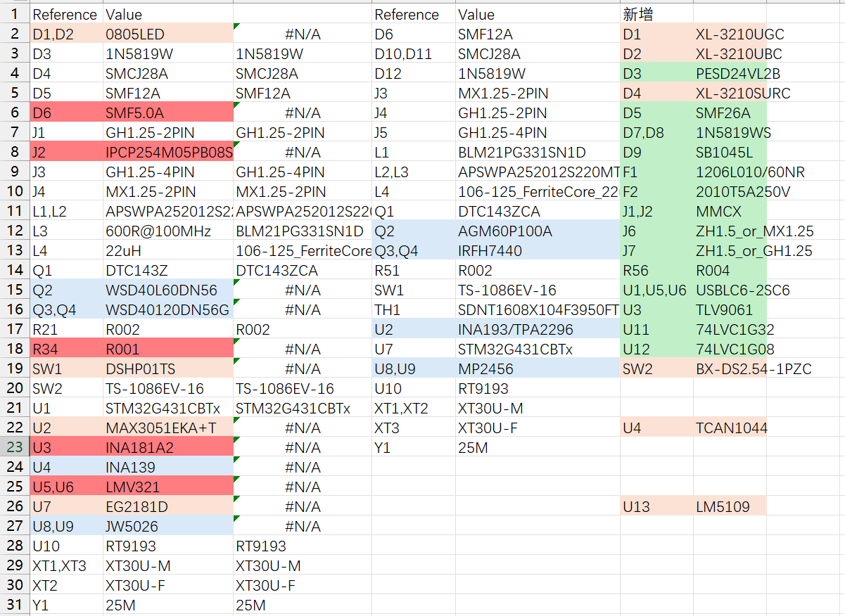Click cell SDNT1608X104F3950FT
This screenshot has height=616, width=845.
tap(538, 309)
